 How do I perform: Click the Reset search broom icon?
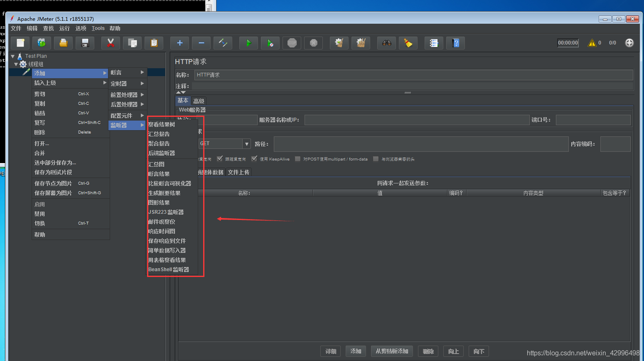point(408,43)
